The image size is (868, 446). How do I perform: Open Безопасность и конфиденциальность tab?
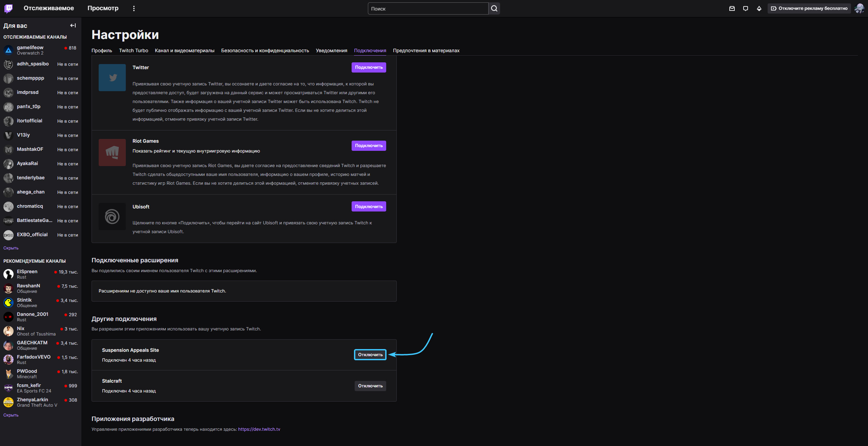[x=265, y=50]
